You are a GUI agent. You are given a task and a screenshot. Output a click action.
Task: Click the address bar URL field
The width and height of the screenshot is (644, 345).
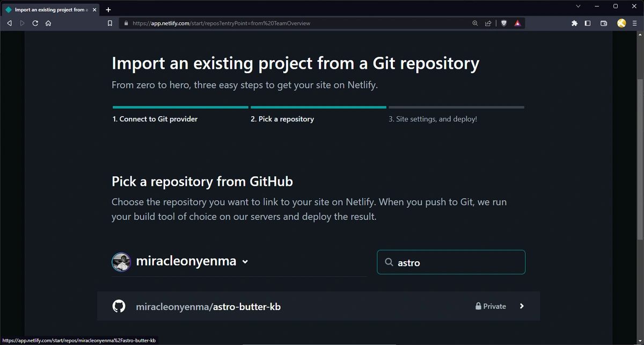tap(295, 23)
